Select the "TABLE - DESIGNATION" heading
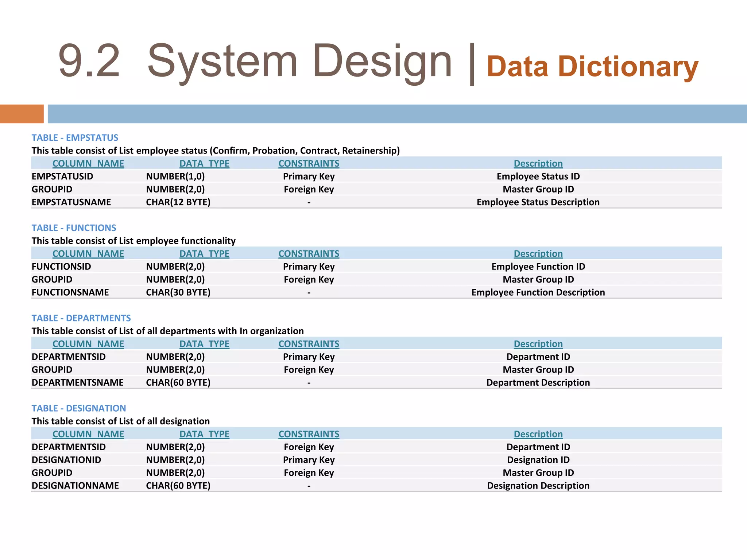The height and width of the screenshot is (560, 747). pyautogui.click(x=79, y=408)
